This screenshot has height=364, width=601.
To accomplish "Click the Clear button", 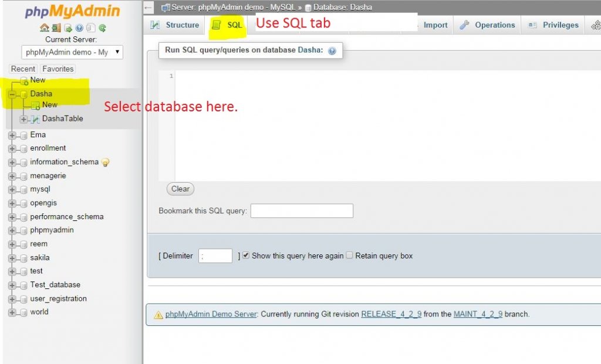I will point(180,189).
